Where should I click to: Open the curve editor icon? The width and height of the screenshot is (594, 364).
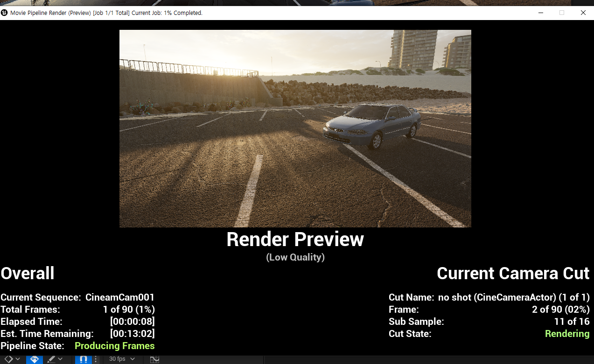tap(154, 359)
